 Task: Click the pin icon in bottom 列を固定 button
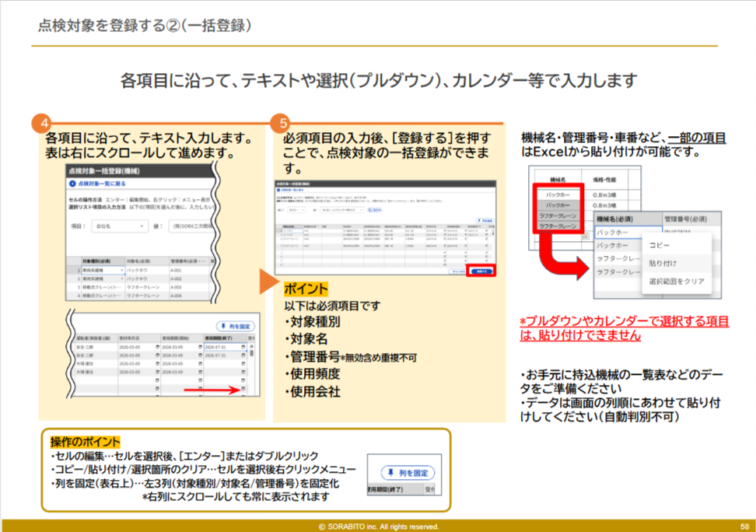point(390,472)
